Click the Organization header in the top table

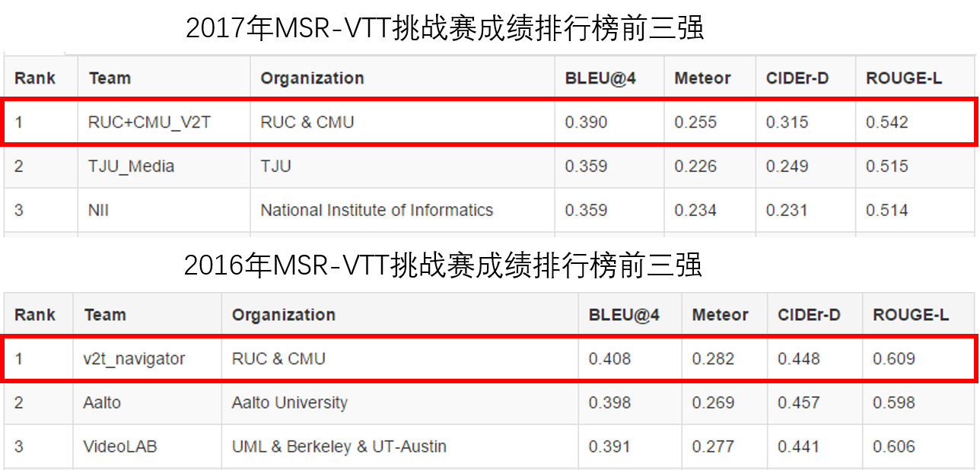coord(312,78)
